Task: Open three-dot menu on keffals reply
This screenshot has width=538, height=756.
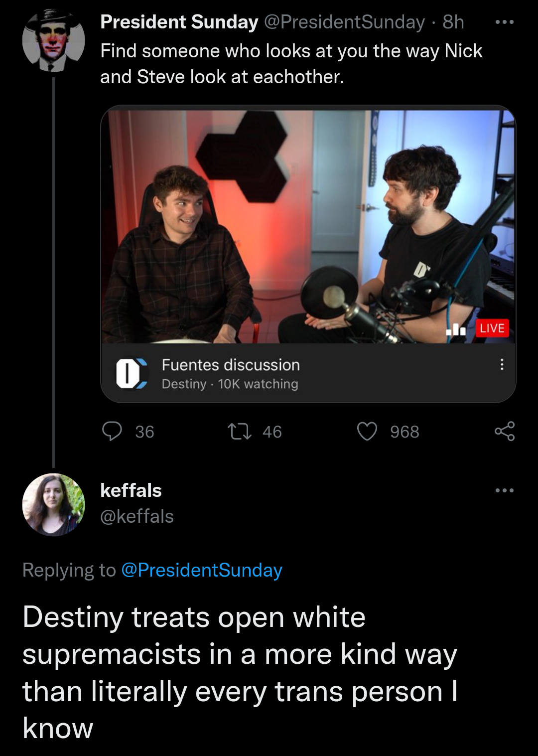Action: tap(505, 490)
